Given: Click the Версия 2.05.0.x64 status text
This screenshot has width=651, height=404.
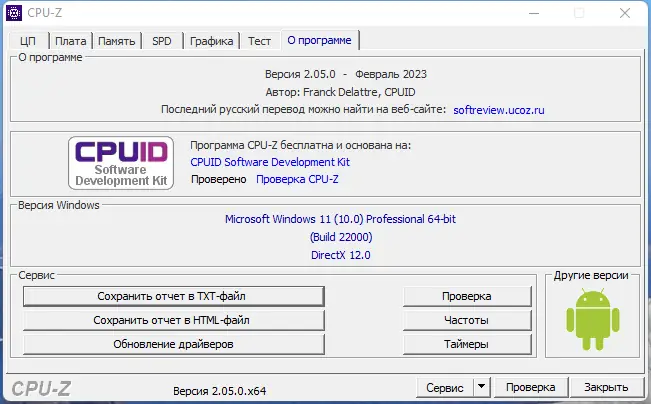Looking at the screenshot, I should [220, 391].
